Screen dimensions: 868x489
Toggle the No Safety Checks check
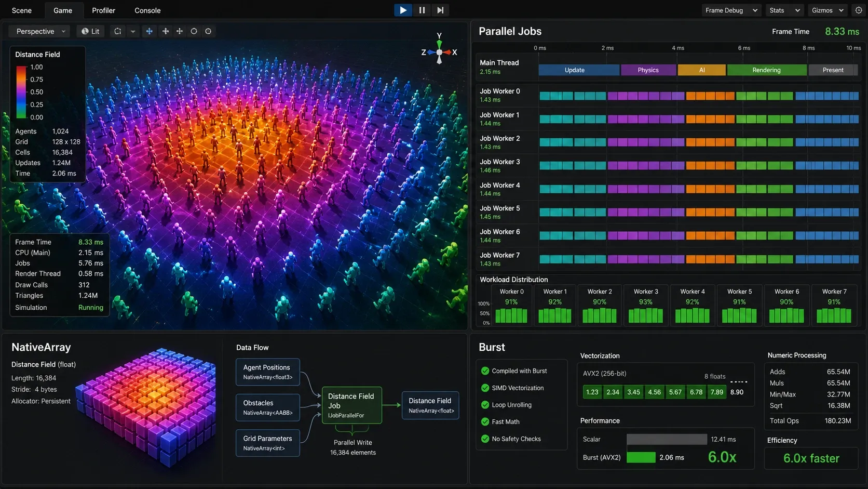tap(485, 439)
